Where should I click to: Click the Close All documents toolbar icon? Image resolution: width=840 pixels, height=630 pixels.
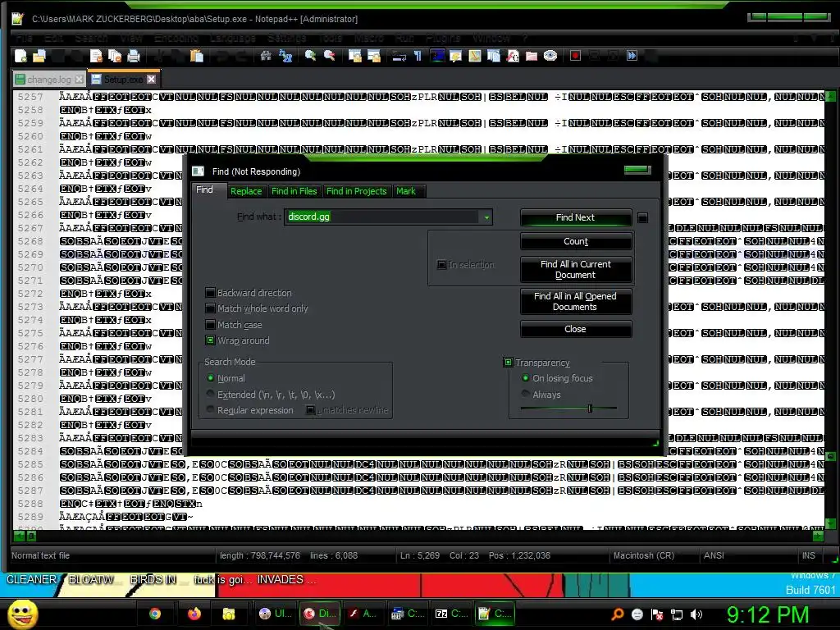pyautogui.click(x=115, y=56)
